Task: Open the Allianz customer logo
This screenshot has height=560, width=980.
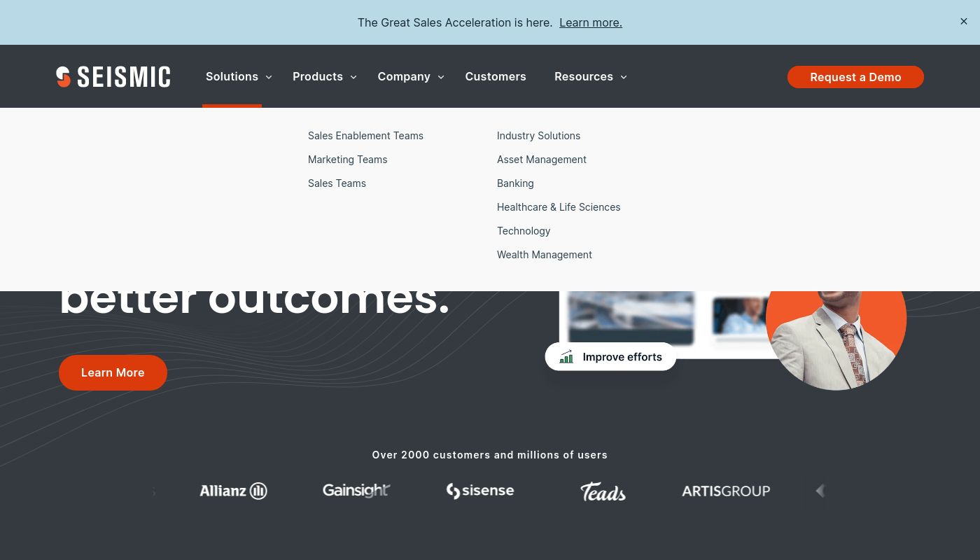Action: [233, 491]
